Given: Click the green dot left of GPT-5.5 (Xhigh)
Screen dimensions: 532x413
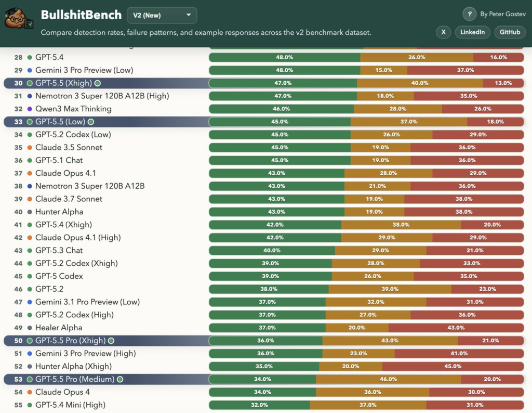Looking at the screenshot, I should pos(30,83).
